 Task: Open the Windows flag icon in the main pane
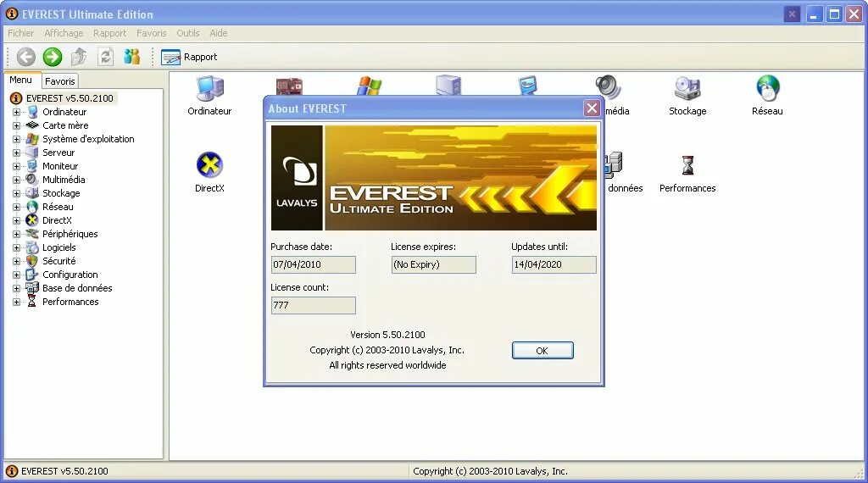click(x=370, y=86)
